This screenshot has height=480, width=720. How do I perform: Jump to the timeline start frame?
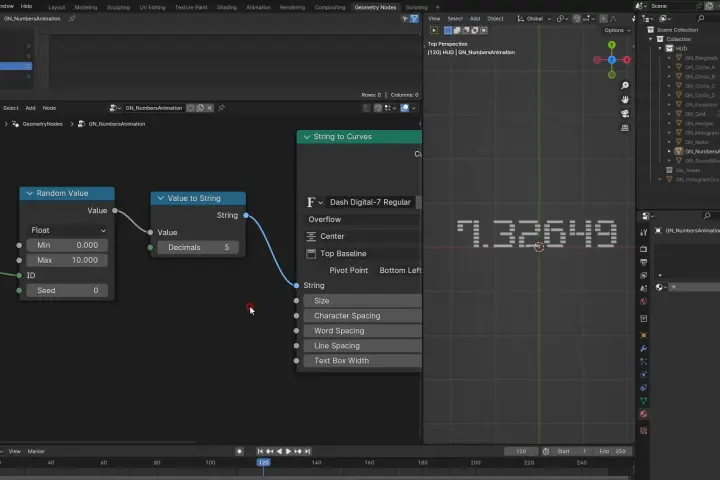(260, 452)
